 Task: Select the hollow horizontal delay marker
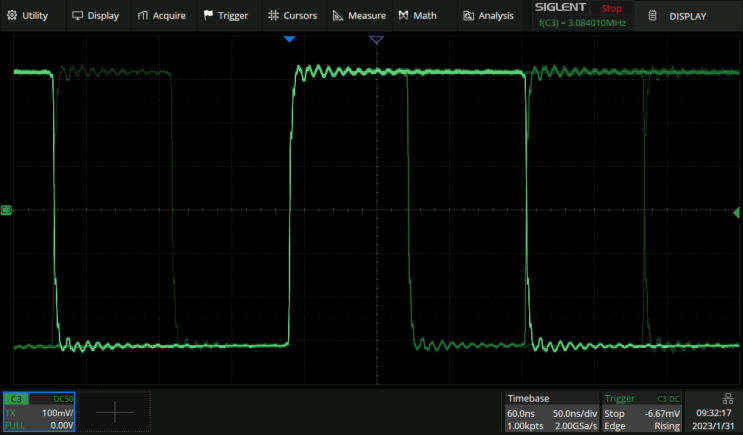376,39
